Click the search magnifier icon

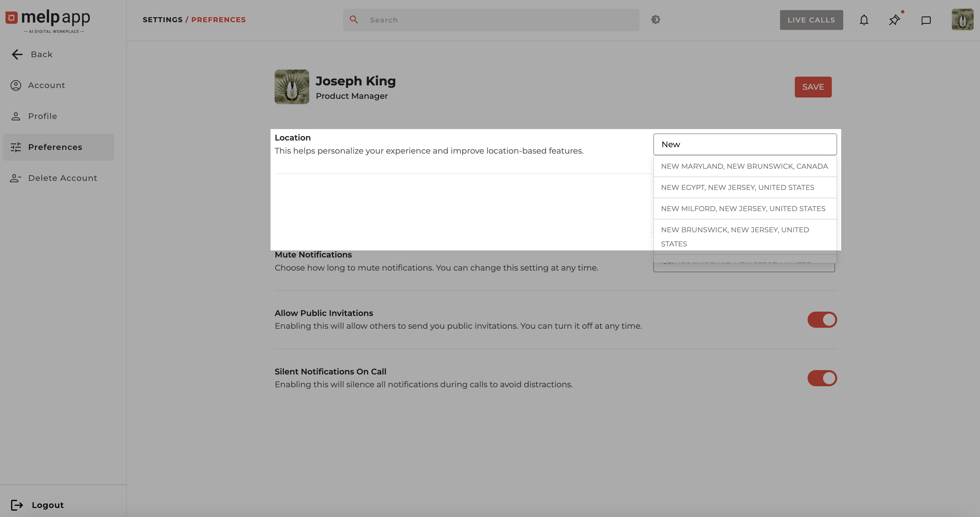(x=354, y=20)
